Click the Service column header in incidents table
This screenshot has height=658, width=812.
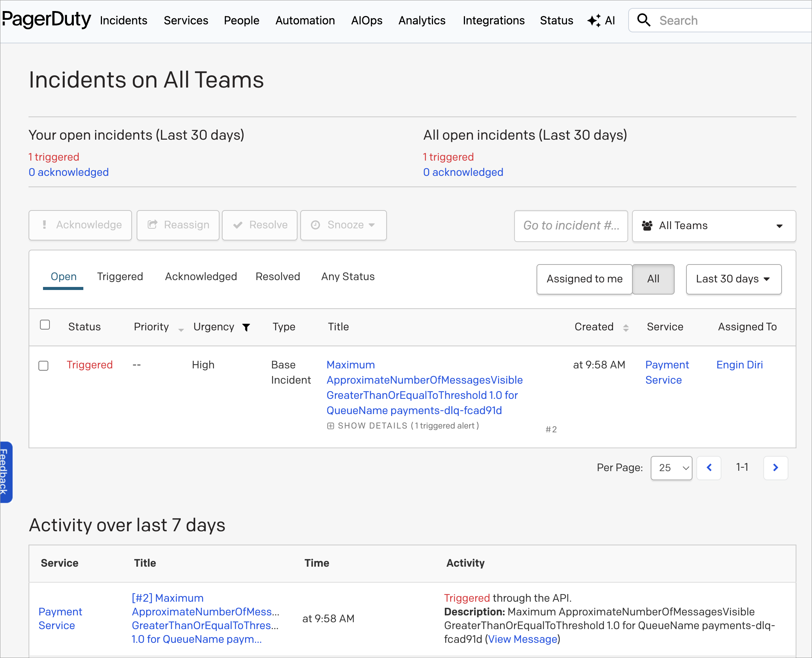coord(665,327)
